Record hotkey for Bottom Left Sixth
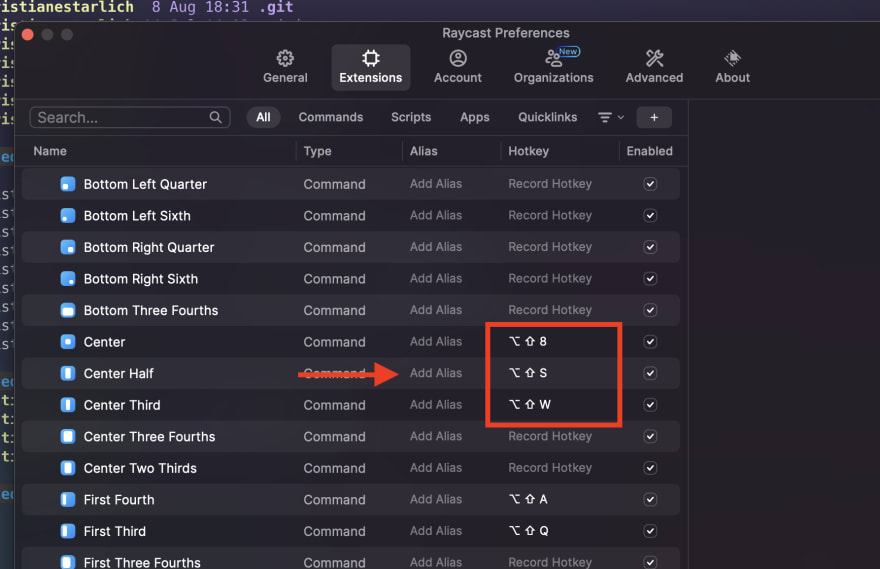Screen dimensions: 880x569 (550, 215)
